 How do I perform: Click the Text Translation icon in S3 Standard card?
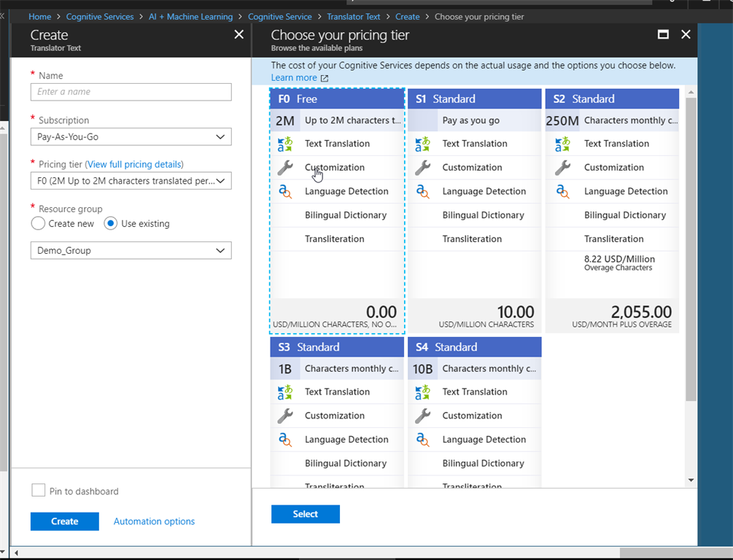click(x=284, y=392)
